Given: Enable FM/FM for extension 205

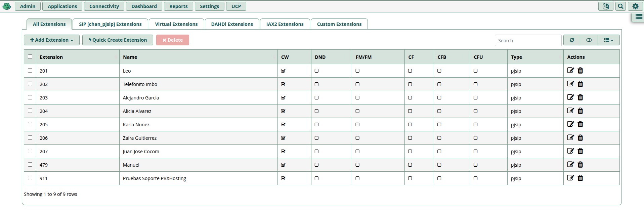Looking at the screenshot, I should (357, 124).
